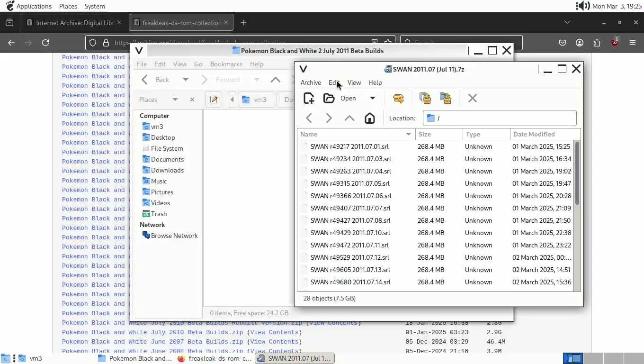Open Downloads in the sidebar
Image resolution: width=644 pixels, height=364 pixels.
(163, 170)
